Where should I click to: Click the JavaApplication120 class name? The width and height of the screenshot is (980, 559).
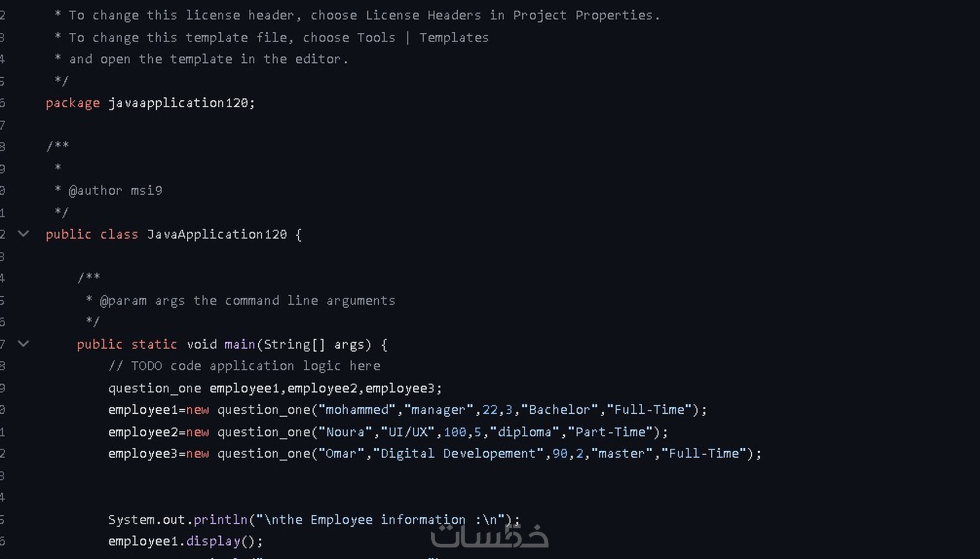point(217,235)
